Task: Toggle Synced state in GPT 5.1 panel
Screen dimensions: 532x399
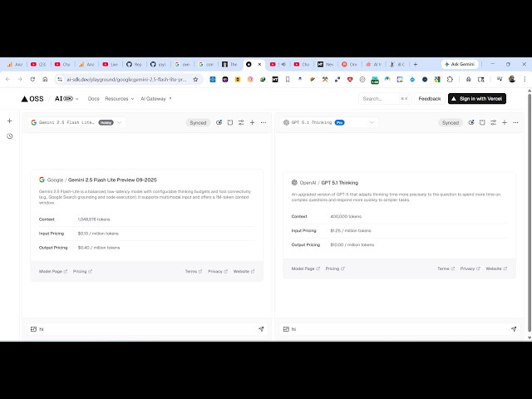Action: (451, 122)
